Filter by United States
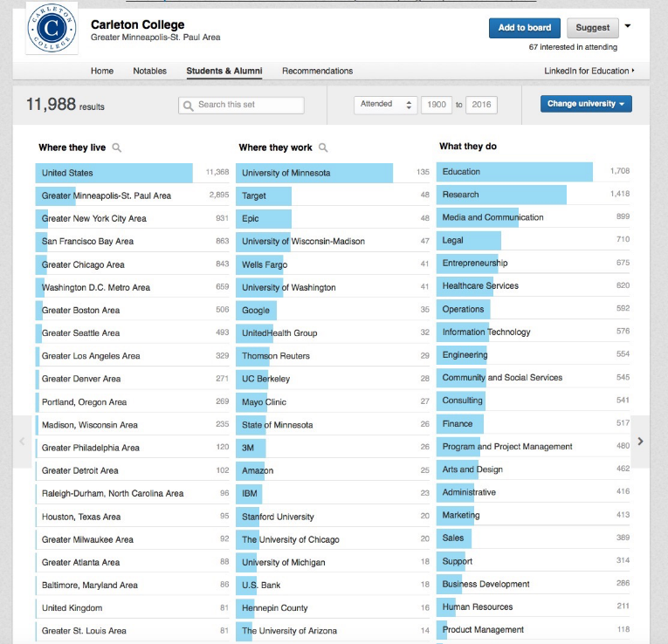The image size is (668, 644). (132, 173)
